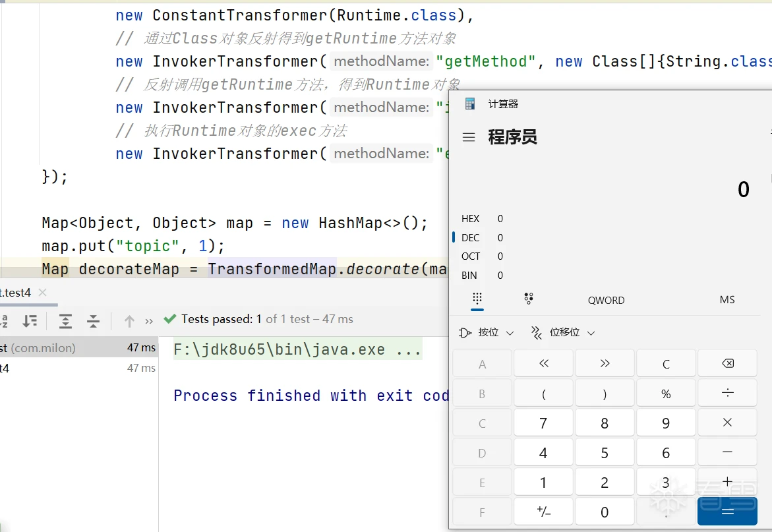772x532 pixels.
Task: Click the TransformedMap.decorate code
Action: click(x=313, y=269)
